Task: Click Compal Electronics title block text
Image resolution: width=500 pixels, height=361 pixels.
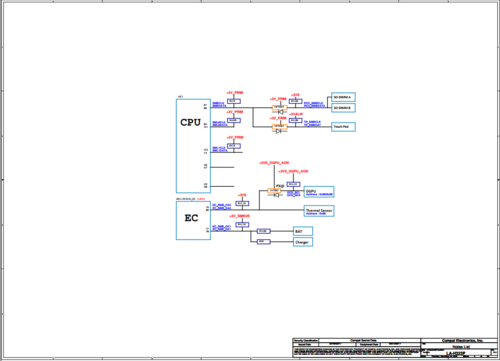Action: [462, 341]
